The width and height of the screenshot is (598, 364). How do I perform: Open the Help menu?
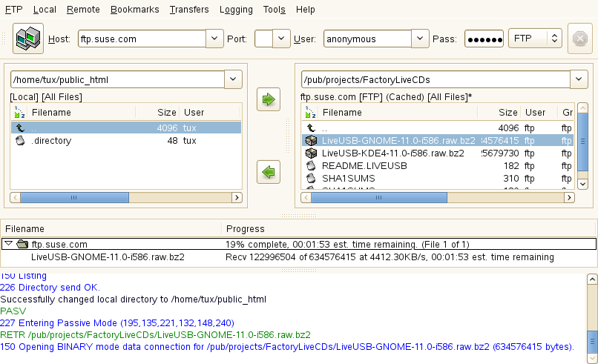coord(306,10)
